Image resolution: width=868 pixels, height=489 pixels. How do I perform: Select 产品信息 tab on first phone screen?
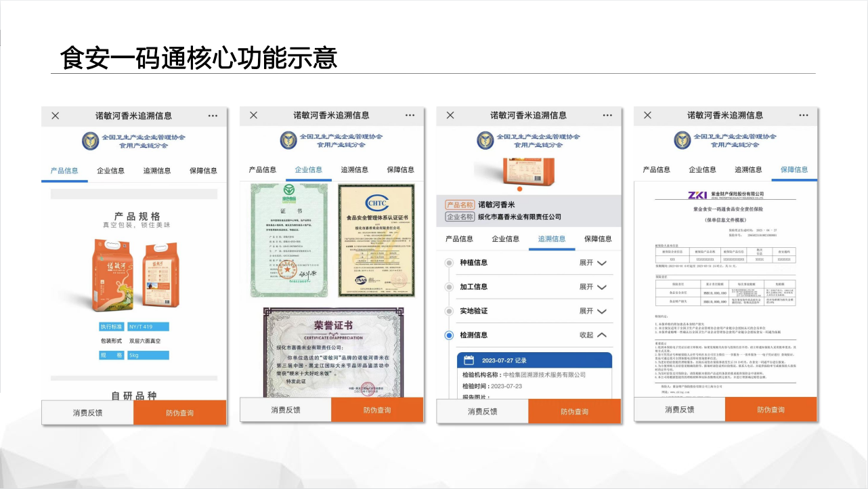64,171
